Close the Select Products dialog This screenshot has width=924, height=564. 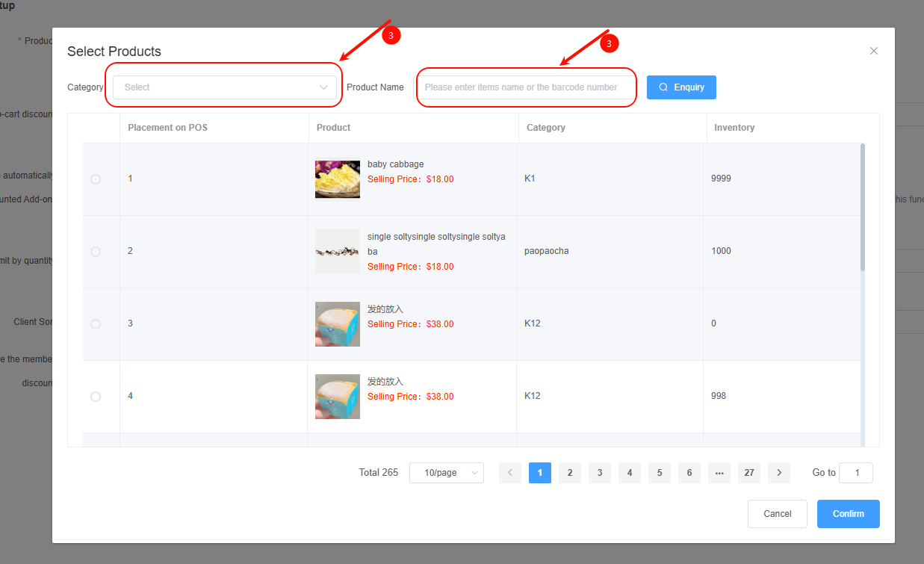pyautogui.click(x=874, y=51)
